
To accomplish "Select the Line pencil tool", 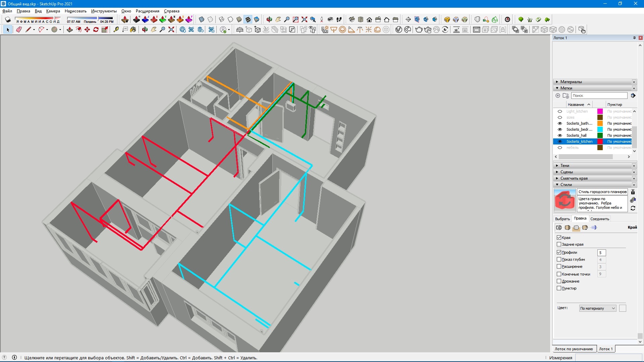I will [28, 30].
